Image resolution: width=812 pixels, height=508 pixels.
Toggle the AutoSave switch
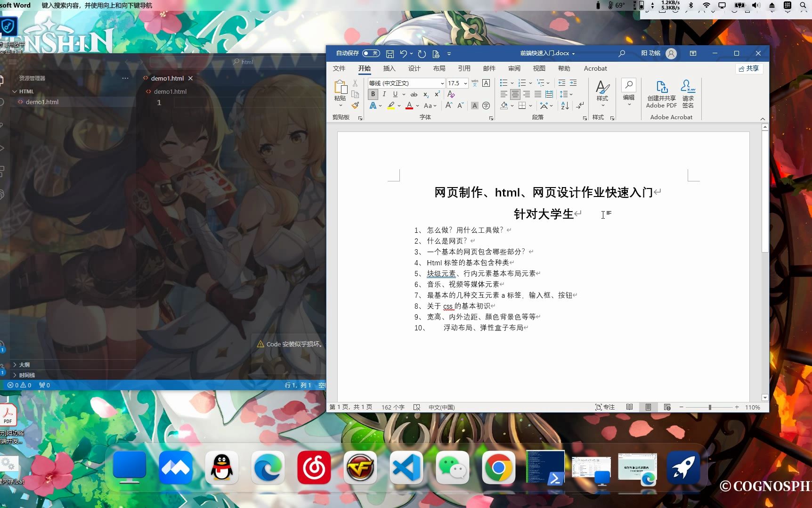coord(371,53)
